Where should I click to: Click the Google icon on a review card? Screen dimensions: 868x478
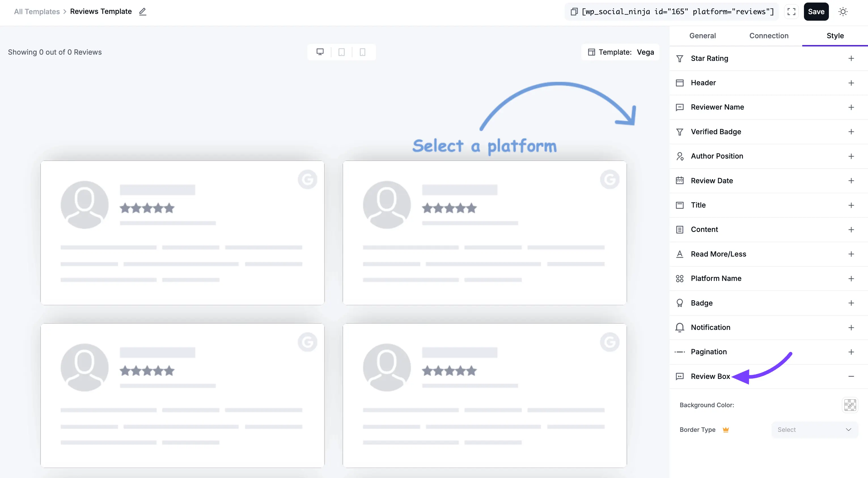(307, 180)
